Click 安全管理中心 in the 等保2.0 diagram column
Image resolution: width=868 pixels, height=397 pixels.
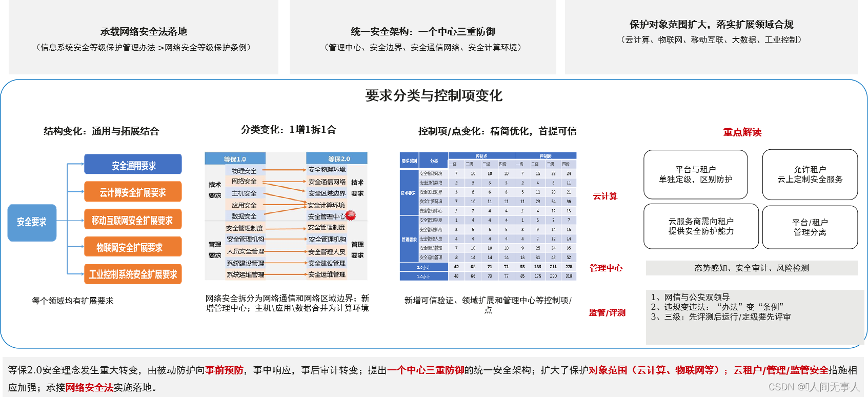(327, 216)
